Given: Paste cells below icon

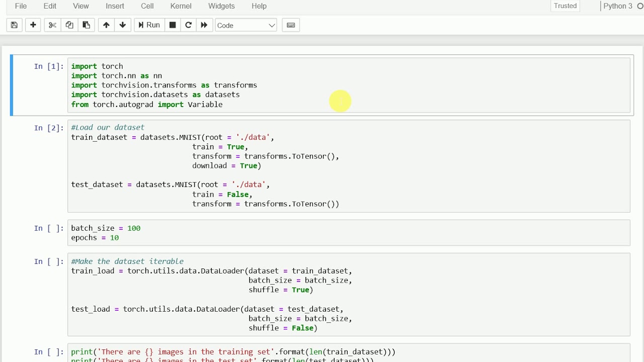Looking at the screenshot, I should pos(86,25).
